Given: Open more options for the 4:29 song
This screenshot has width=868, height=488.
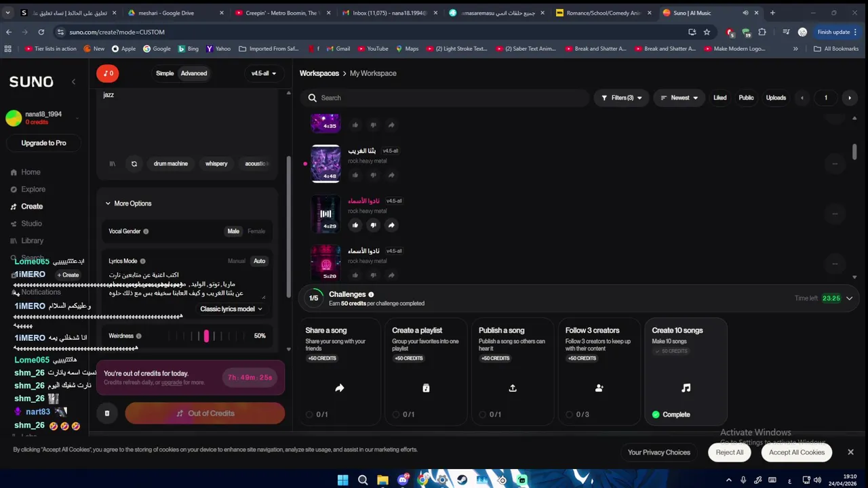Looking at the screenshot, I should point(835,213).
